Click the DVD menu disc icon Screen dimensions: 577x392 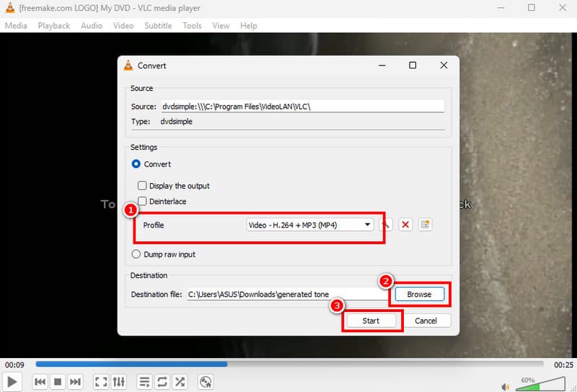(x=206, y=382)
